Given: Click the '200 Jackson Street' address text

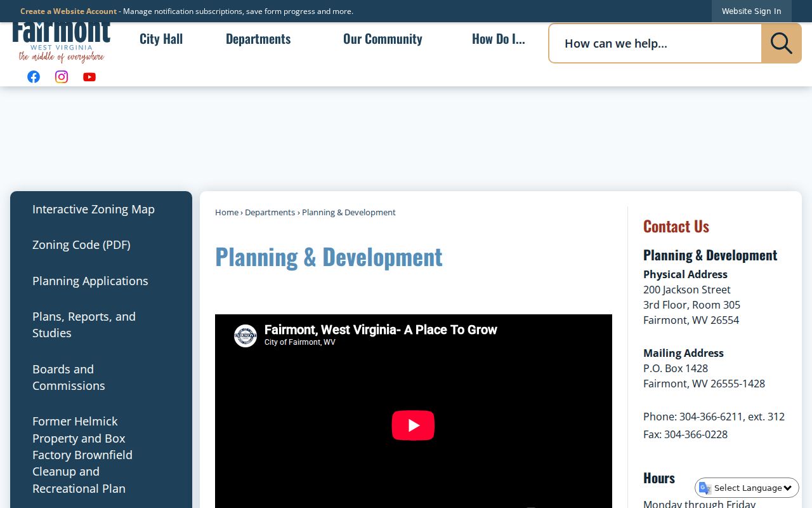Looking at the screenshot, I should (x=687, y=290).
